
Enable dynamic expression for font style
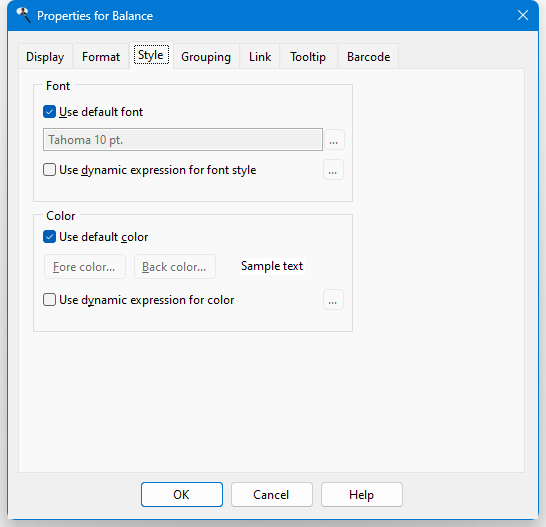[49, 170]
